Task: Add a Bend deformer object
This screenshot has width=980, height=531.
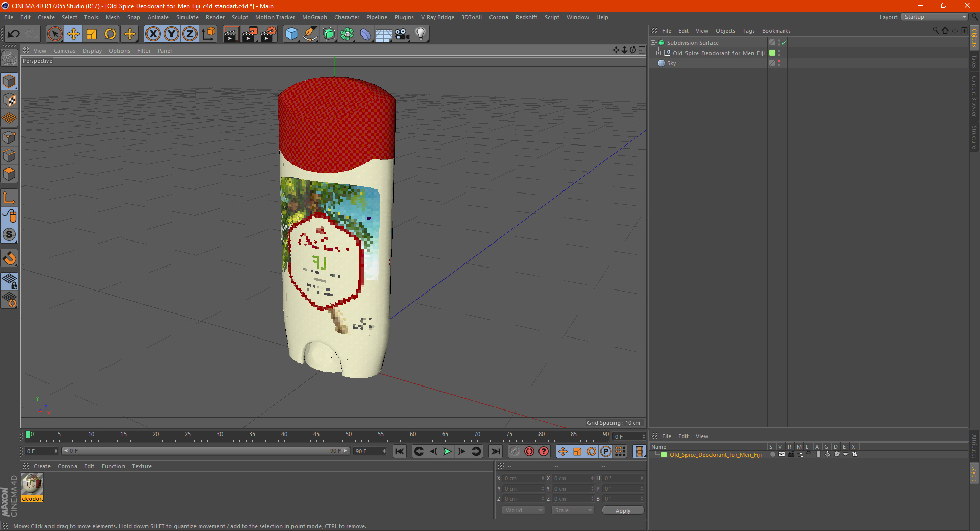Action: tap(365, 34)
